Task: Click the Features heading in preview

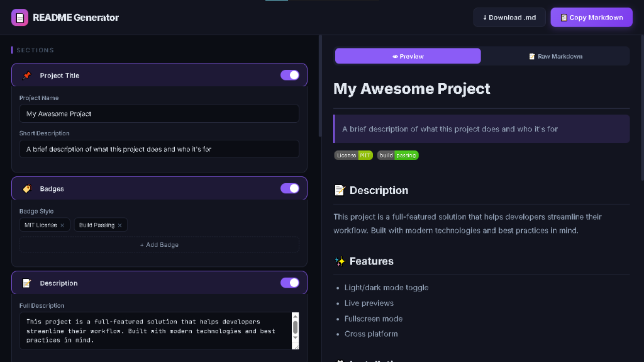Action: (x=371, y=261)
